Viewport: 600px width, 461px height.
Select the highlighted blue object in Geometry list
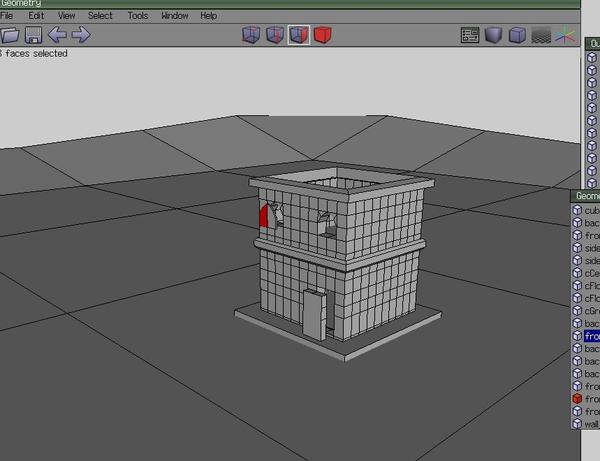(x=591, y=336)
